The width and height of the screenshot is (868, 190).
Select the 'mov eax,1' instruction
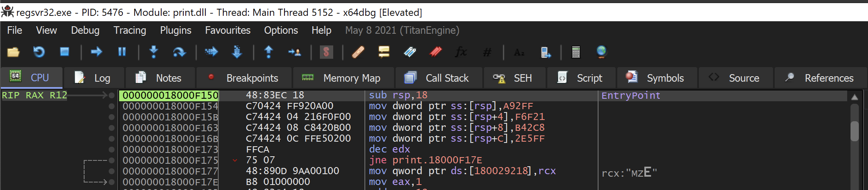pyautogui.click(x=395, y=182)
